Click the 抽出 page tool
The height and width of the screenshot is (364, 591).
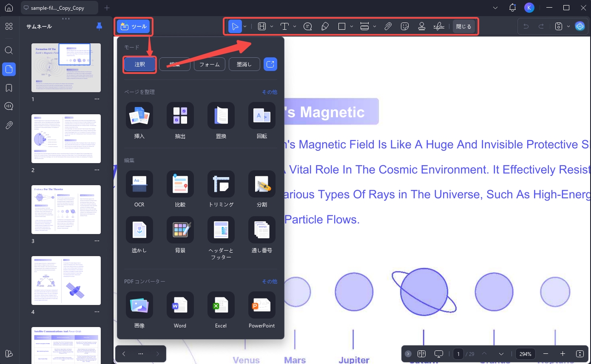[x=180, y=121]
